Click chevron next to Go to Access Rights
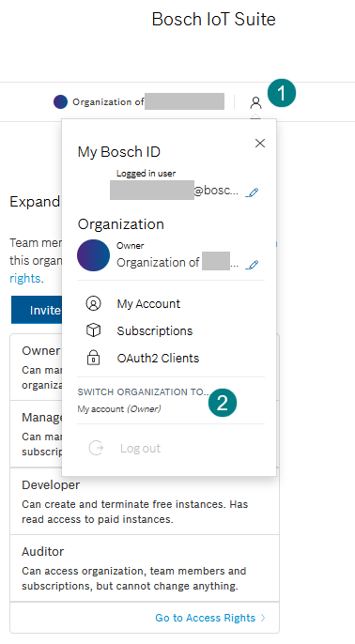The image size is (355, 644). click(x=263, y=618)
